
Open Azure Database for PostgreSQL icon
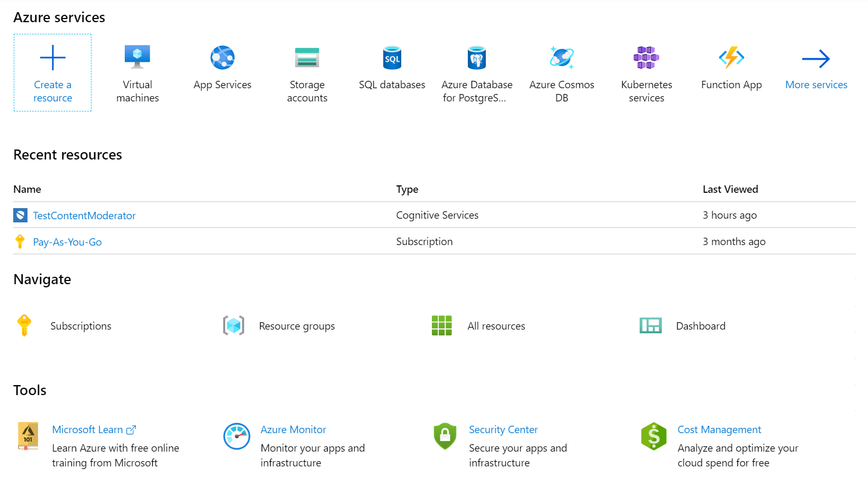(477, 58)
